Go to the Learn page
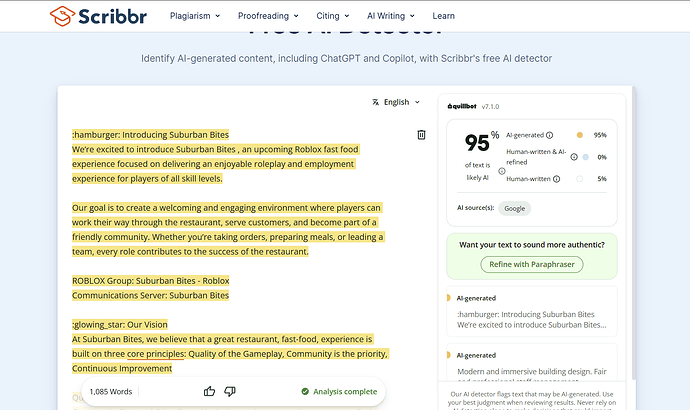 click(x=444, y=16)
